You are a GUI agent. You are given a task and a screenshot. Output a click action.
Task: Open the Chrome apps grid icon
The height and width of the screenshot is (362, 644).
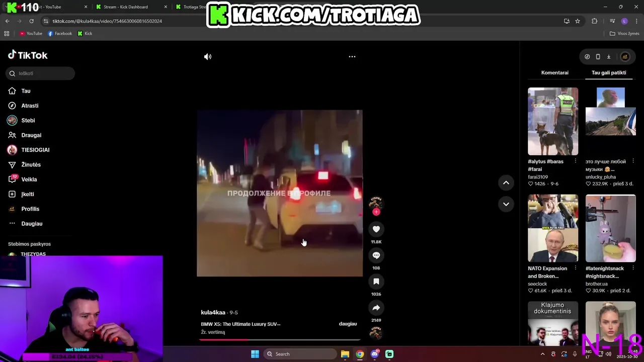(7, 34)
